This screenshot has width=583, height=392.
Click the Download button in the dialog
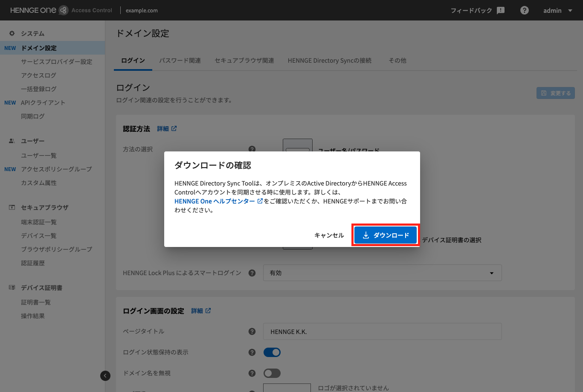(x=386, y=235)
